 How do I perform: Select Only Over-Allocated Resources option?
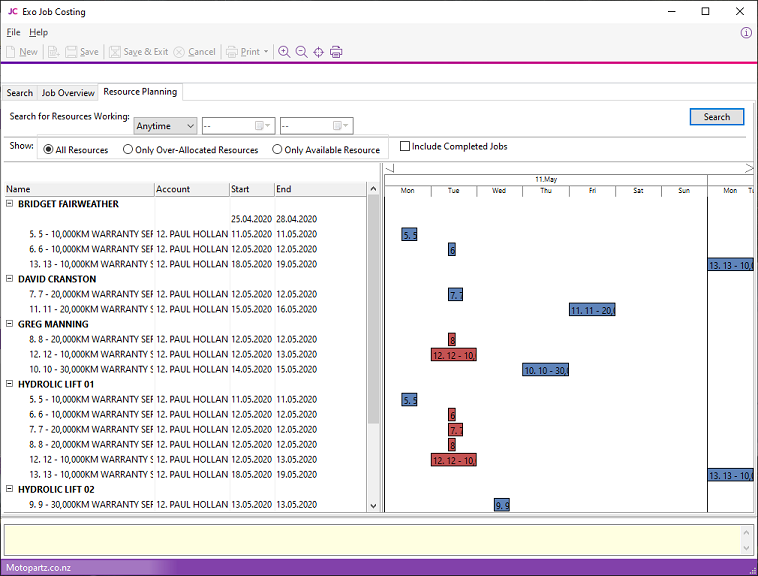[128, 150]
